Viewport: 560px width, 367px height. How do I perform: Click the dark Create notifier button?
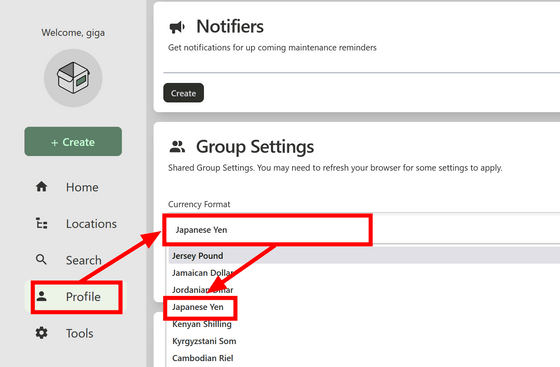coord(184,93)
